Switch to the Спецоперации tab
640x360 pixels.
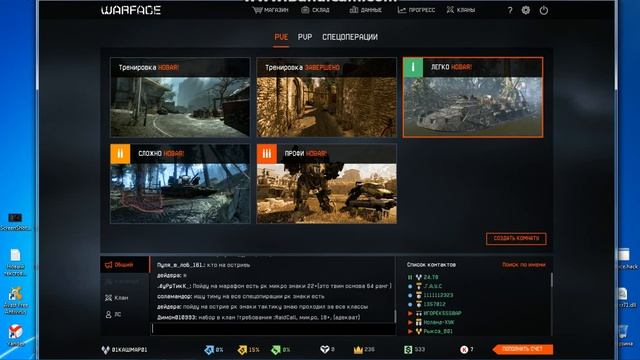tap(350, 37)
